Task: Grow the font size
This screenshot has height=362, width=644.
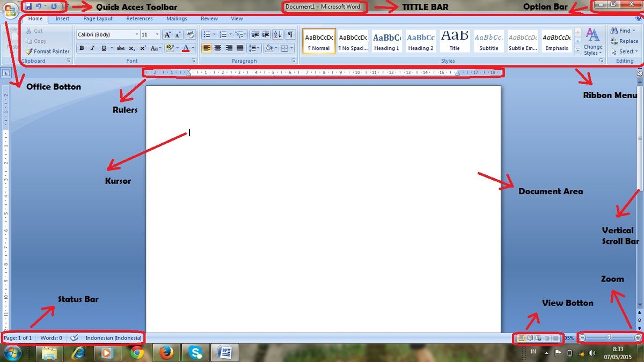Action: [167, 34]
